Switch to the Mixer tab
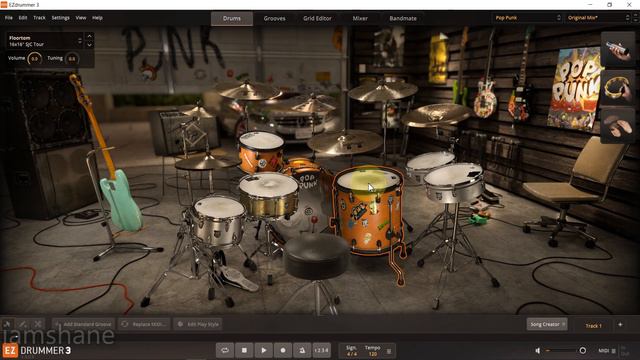640x360 pixels. tap(360, 18)
